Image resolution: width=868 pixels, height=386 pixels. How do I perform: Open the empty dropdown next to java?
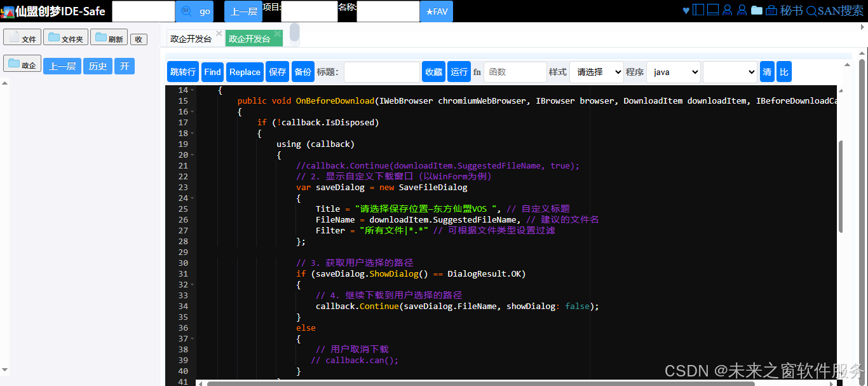point(730,72)
